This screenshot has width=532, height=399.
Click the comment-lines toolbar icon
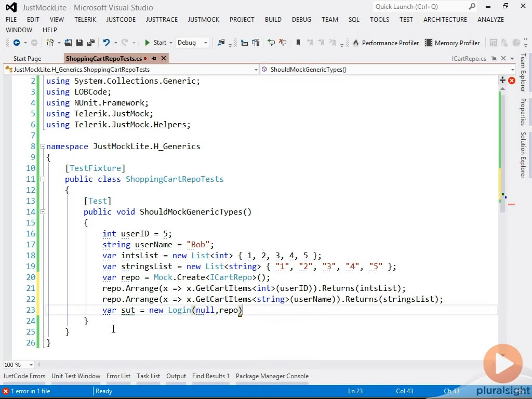coord(256,43)
